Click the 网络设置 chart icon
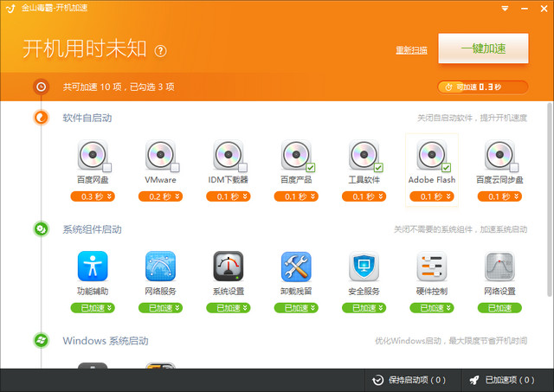This screenshot has height=392, width=554. 499,267
